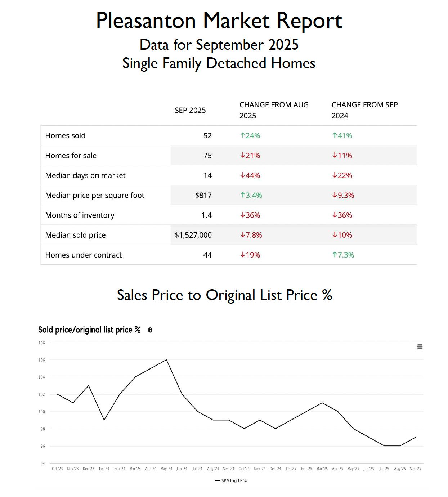Click the green up arrow beside 3.4%

[x=243, y=195]
